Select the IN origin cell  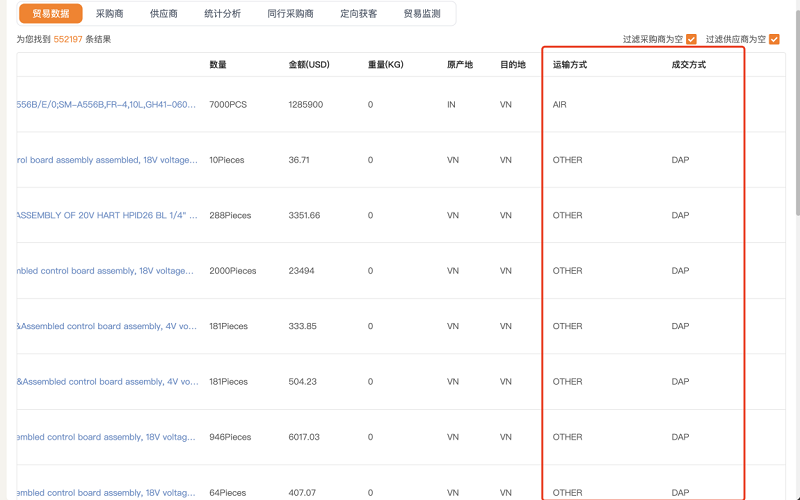(x=451, y=105)
